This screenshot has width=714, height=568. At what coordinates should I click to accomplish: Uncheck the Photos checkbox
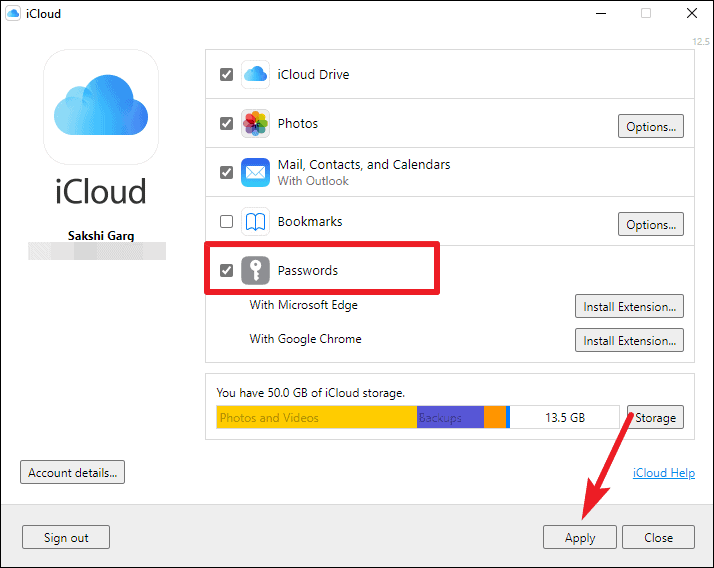pos(226,123)
